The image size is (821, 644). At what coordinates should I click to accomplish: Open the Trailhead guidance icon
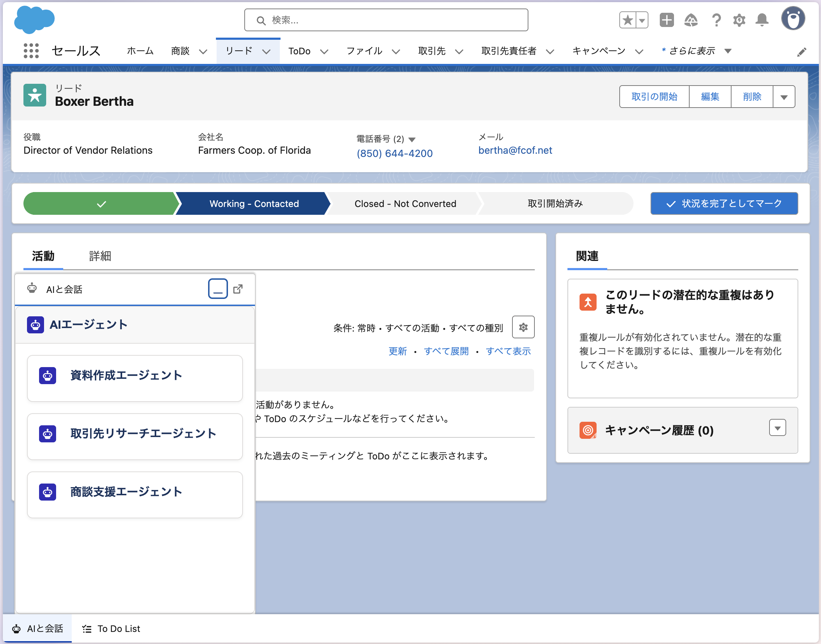pyautogui.click(x=691, y=20)
